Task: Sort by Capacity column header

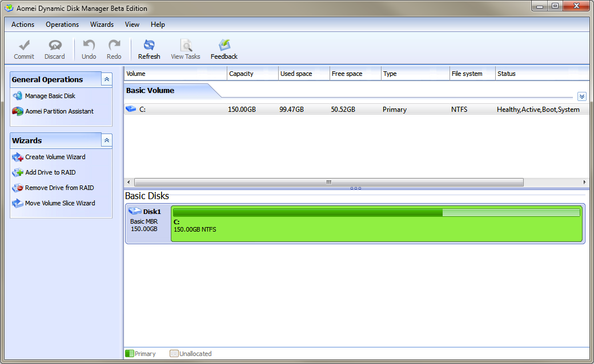Action: (x=252, y=74)
